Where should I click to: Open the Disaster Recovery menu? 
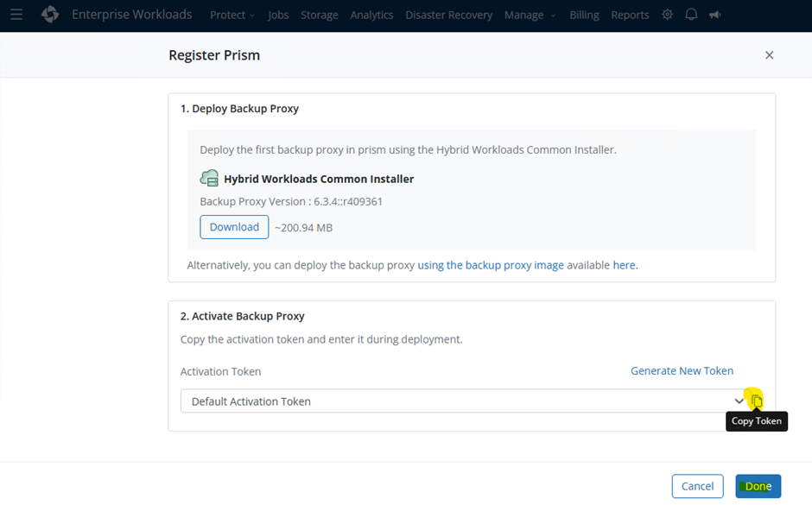448,15
